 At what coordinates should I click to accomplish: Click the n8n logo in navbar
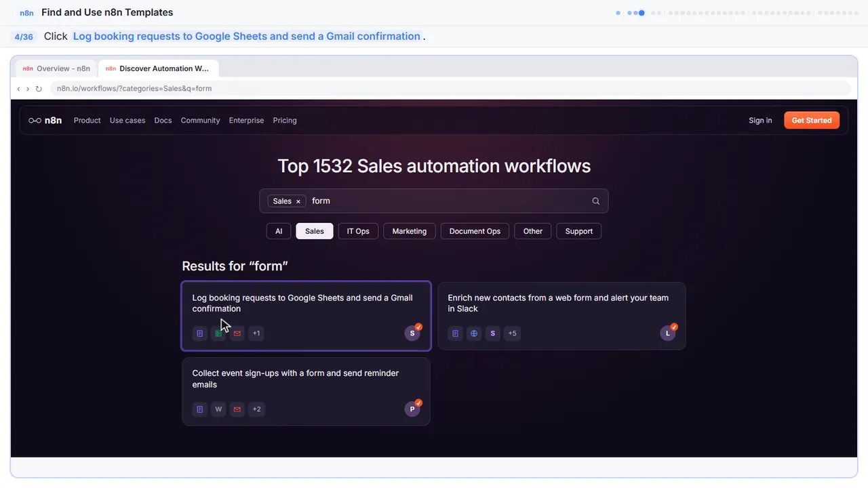tap(45, 121)
